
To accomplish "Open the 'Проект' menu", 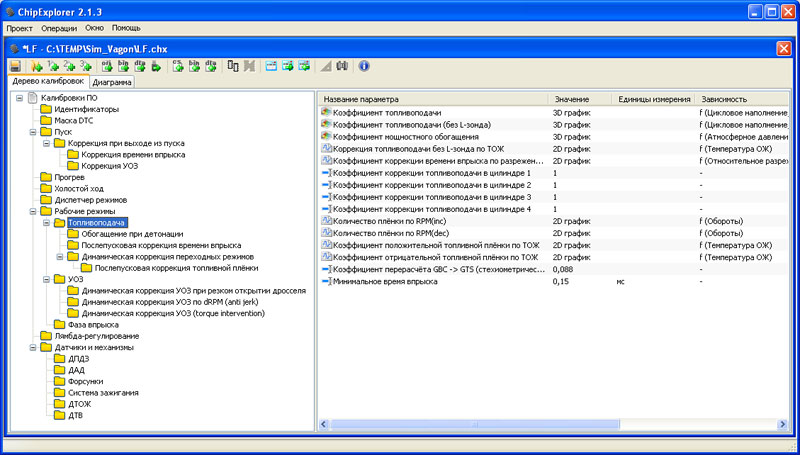I will [21, 28].
